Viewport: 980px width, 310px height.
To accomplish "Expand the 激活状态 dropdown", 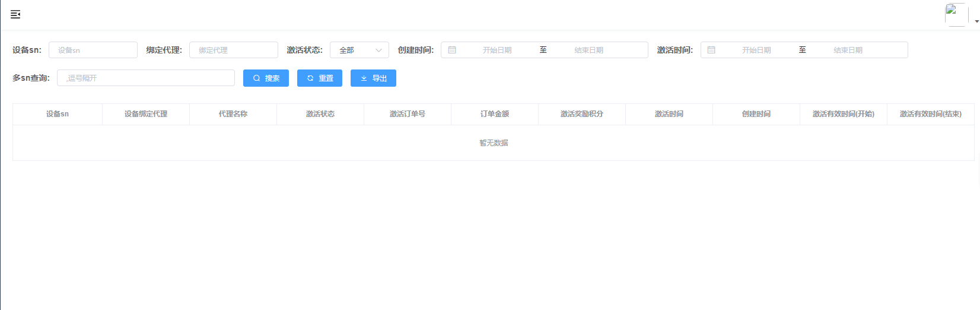I will coord(359,50).
